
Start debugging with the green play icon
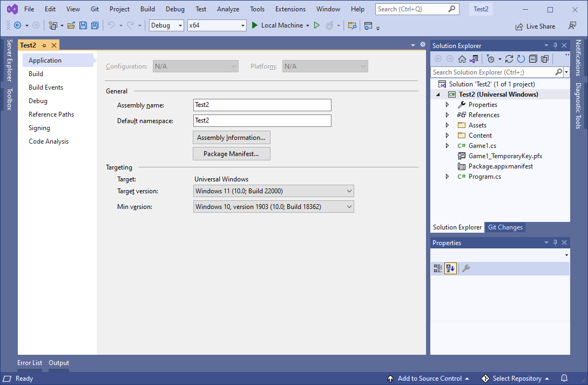(x=255, y=25)
